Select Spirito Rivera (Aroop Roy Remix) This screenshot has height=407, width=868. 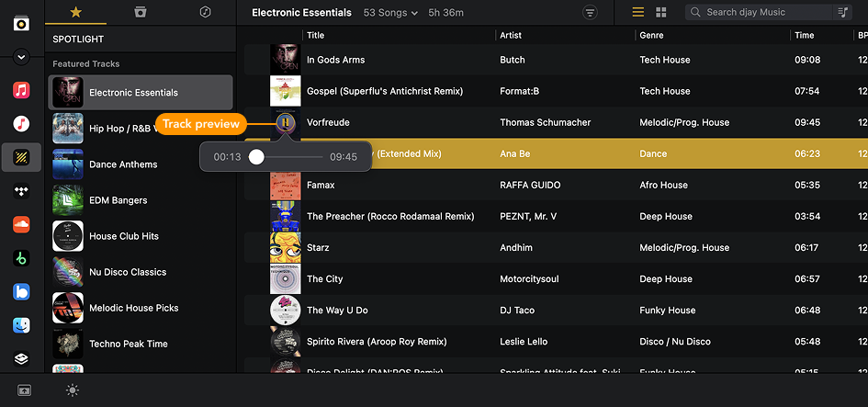[x=377, y=342]
